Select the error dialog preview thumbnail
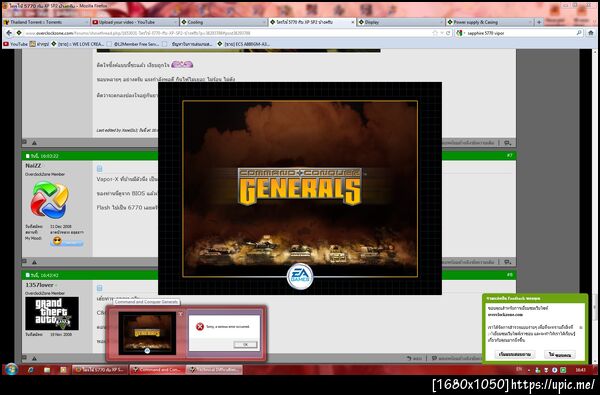600x395 pixels. [x=224, y=333]
